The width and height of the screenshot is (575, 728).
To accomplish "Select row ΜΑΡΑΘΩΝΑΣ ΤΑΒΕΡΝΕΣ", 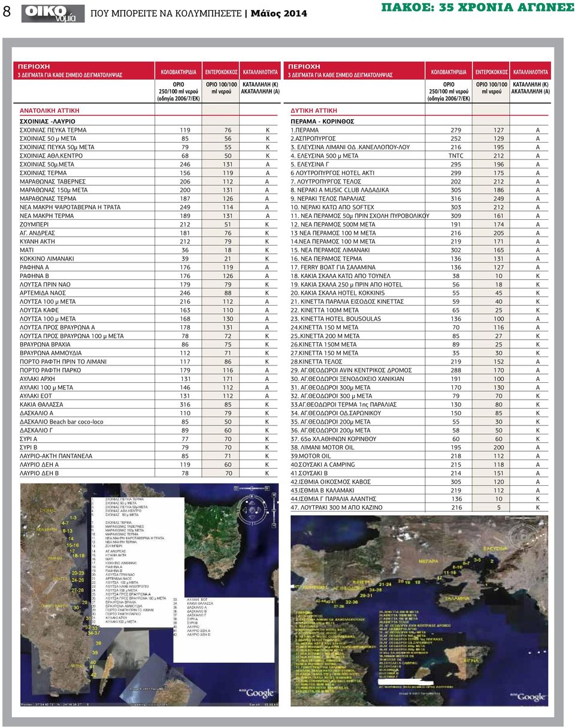I will (149, 181).
